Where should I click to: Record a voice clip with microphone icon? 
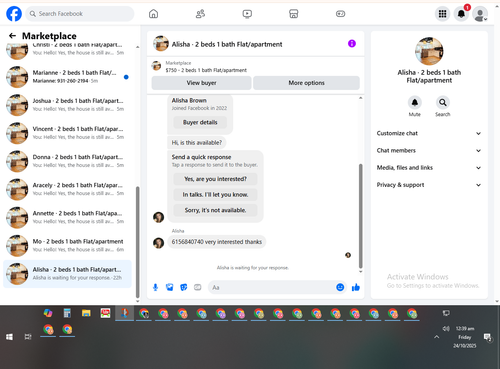[155, 287]
